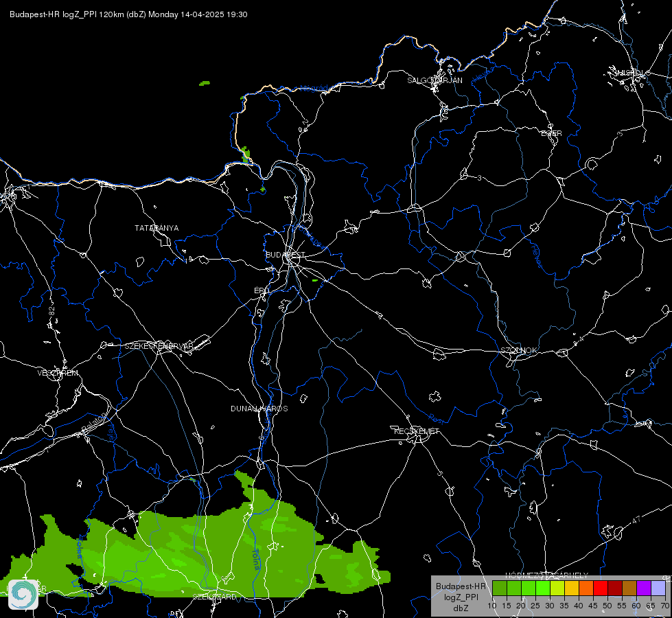Click the radar title text at top
The height and width of the screenshot is (618, 672).
[x=128, y=14]
